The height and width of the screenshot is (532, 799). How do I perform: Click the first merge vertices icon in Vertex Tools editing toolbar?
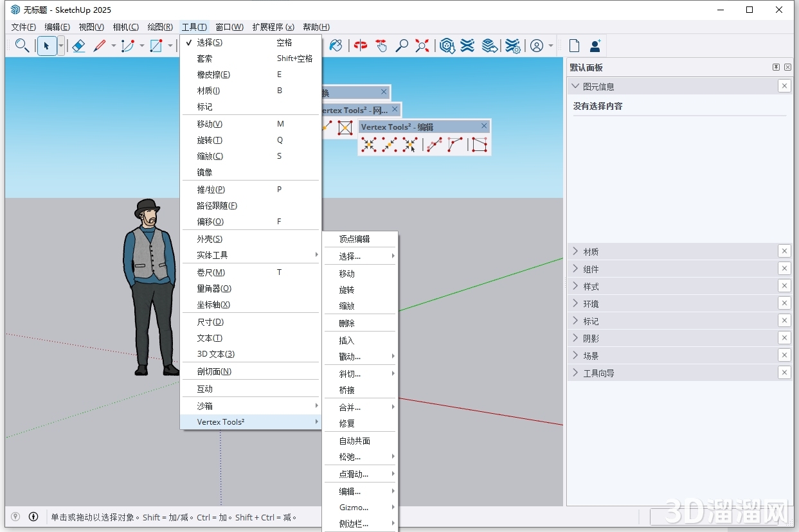[368, 145]
